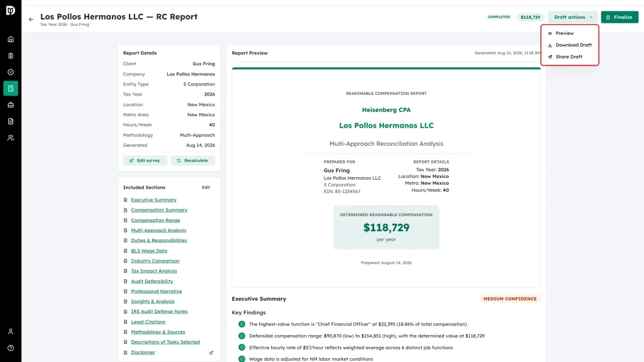Click the 'Generated: Aug 14, 2026, 11:18 AM' timestamp
The image size is (644, 362).
coord(508,53)
